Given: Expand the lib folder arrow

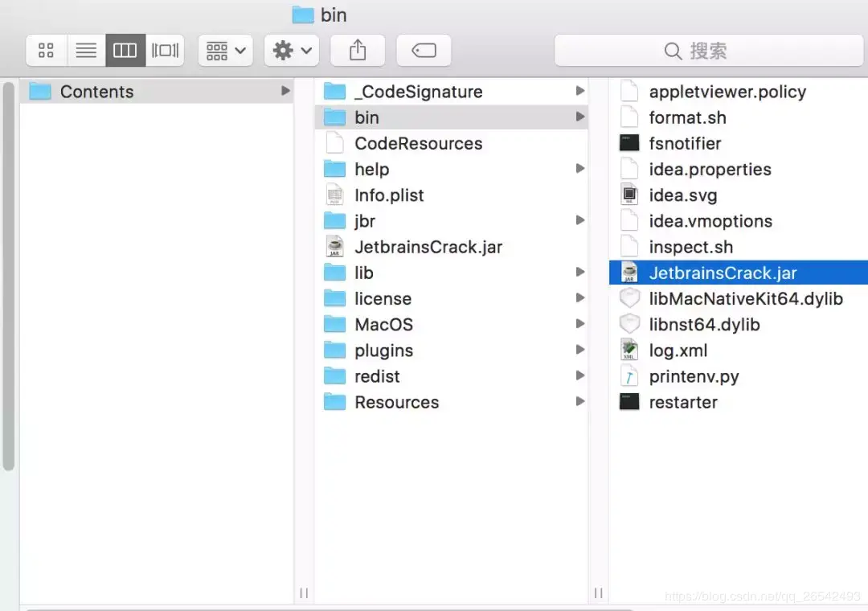Looking at the screenshot, I should tap(579, 272).
